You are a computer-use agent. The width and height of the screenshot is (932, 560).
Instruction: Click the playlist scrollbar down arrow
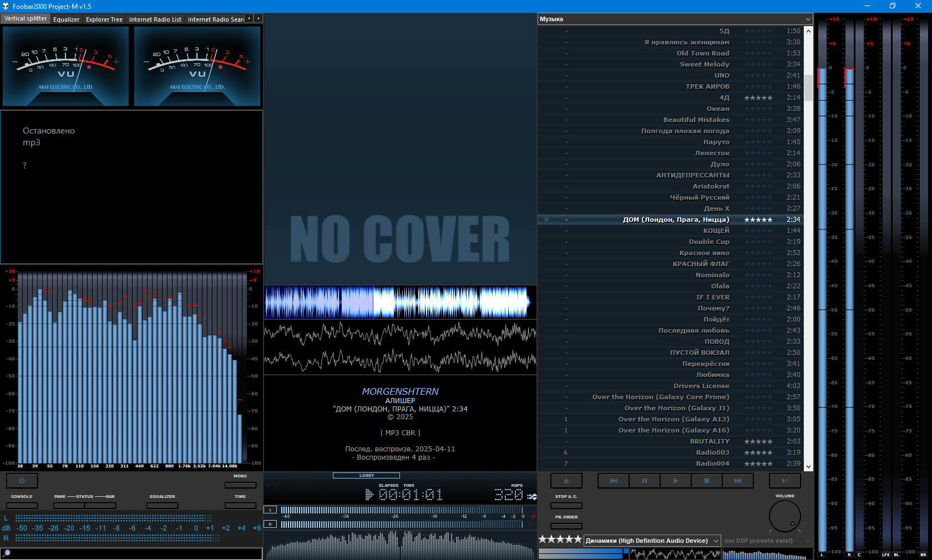[x=808, y=467]
